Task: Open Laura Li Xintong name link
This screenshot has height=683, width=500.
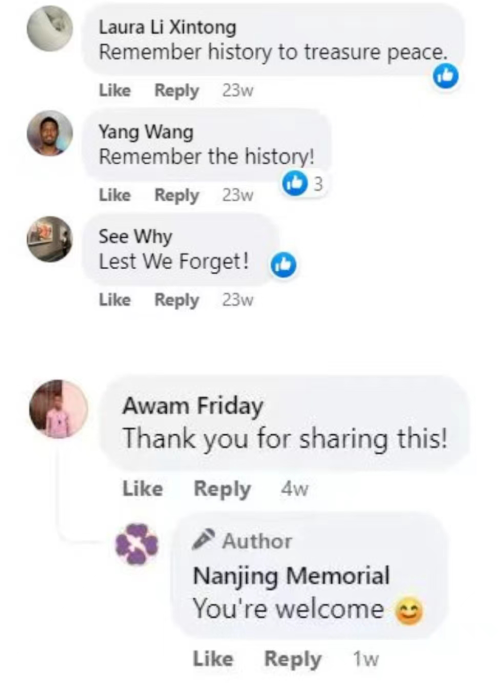Action: click(167, 27)
